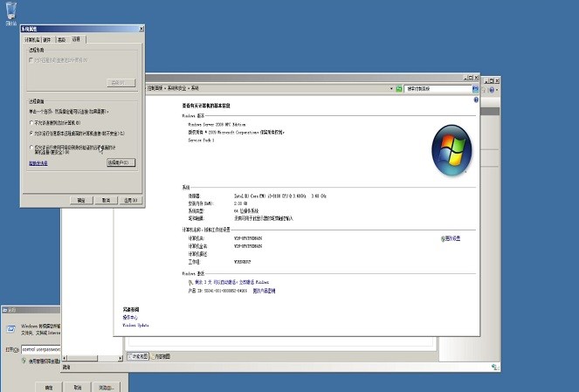Click the activation key icon

tap(190, 282)
